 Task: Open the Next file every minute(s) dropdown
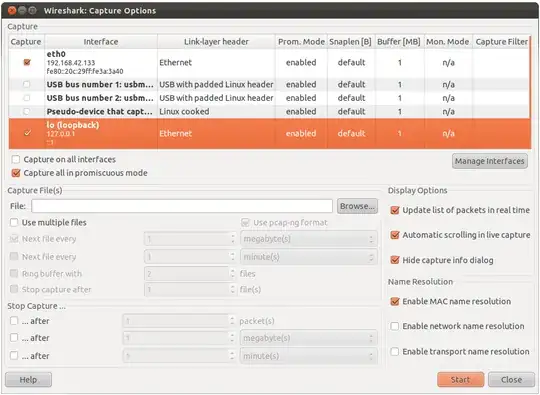coord(309,257)
